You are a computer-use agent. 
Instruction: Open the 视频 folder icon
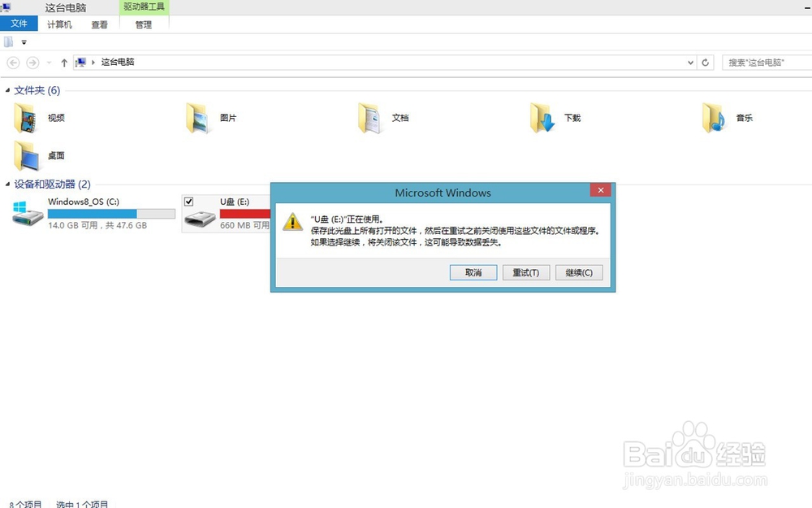coord(25,118)
